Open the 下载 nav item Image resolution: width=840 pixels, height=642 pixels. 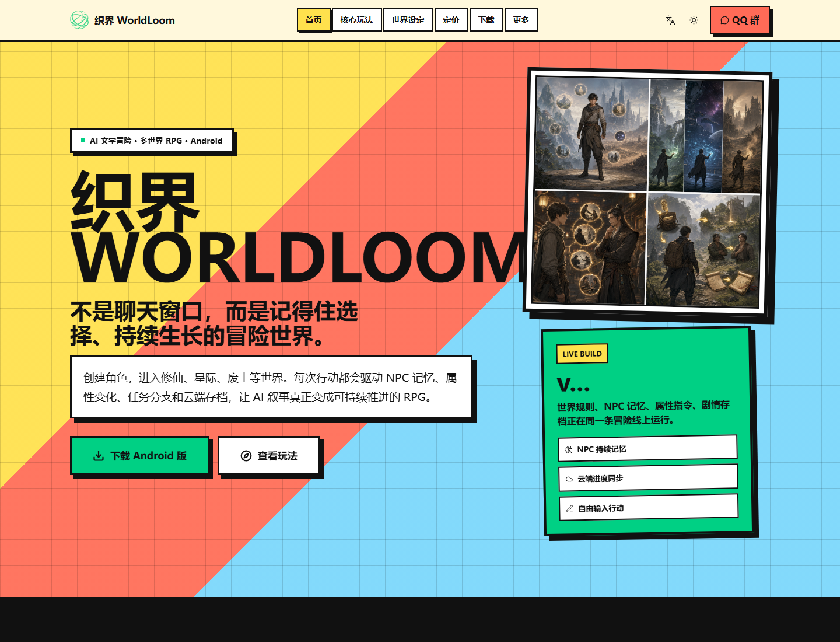pos(486,20)
